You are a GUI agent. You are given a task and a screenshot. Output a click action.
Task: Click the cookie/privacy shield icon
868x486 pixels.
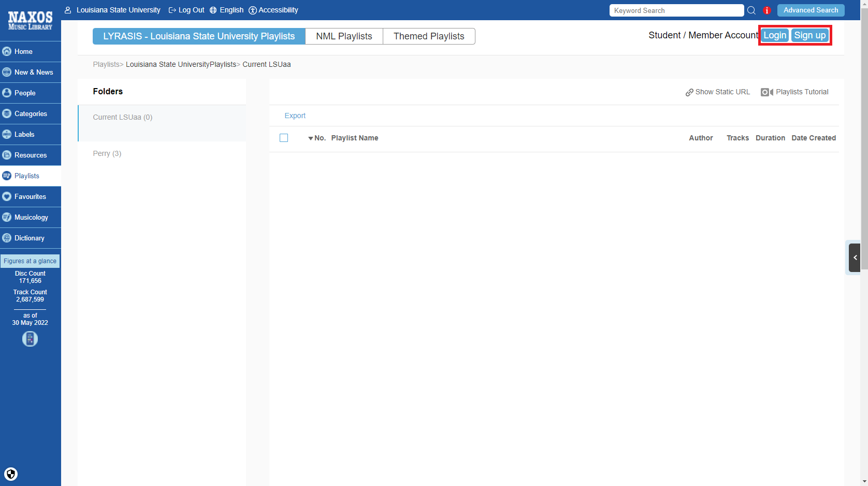point(11,474)
